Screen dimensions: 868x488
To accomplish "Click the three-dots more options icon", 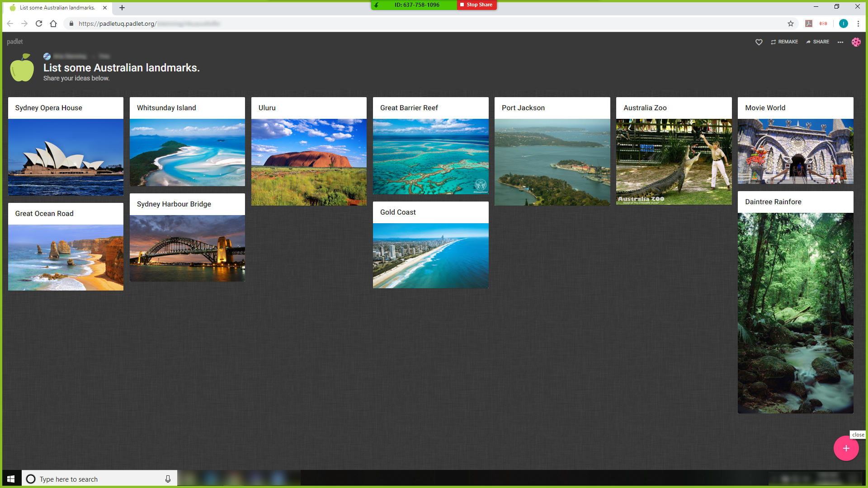I will click(840, 42).
